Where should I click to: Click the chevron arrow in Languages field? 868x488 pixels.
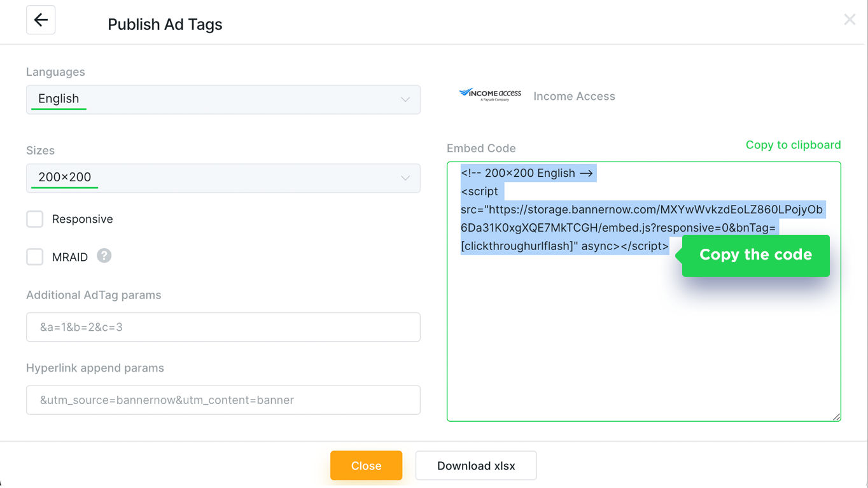405,99
